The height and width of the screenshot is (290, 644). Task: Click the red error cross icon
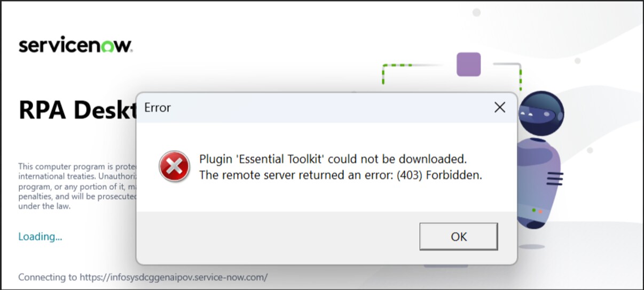(x=174, y=166)
